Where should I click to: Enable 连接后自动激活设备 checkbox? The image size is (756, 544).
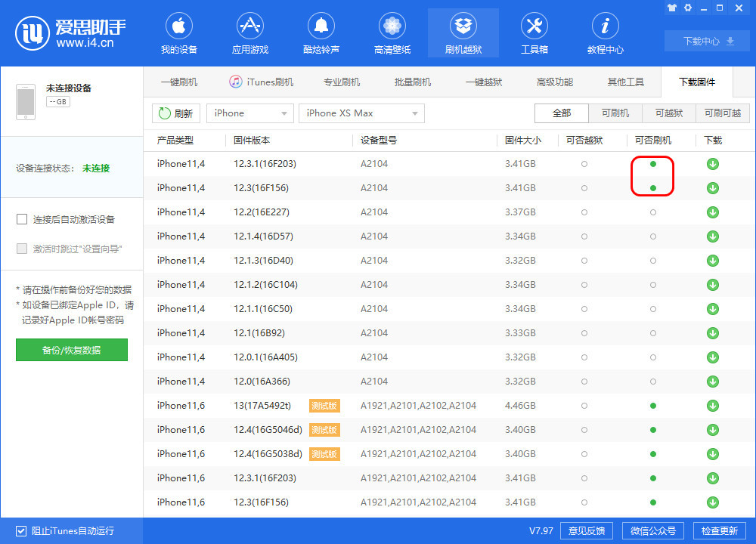(23, 220)
